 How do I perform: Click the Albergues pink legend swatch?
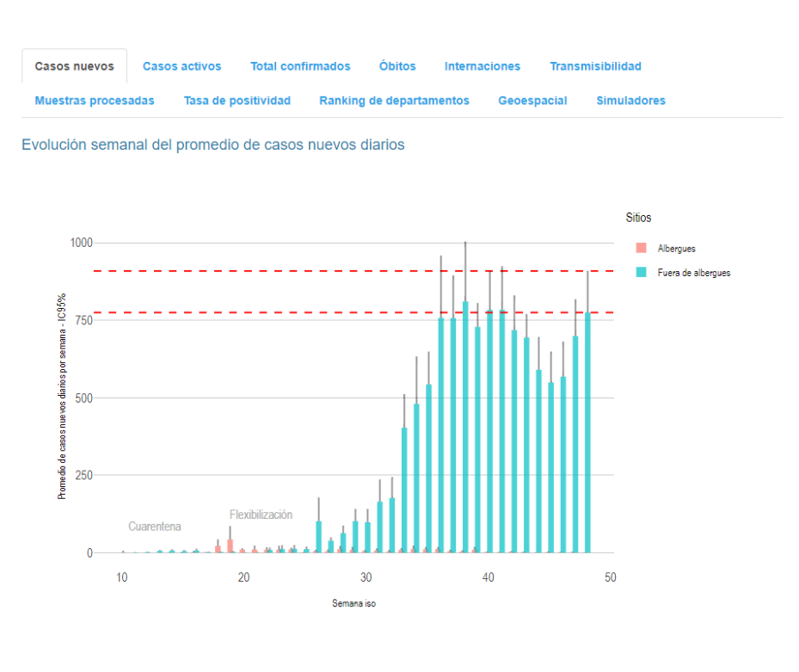coord(641,248)
